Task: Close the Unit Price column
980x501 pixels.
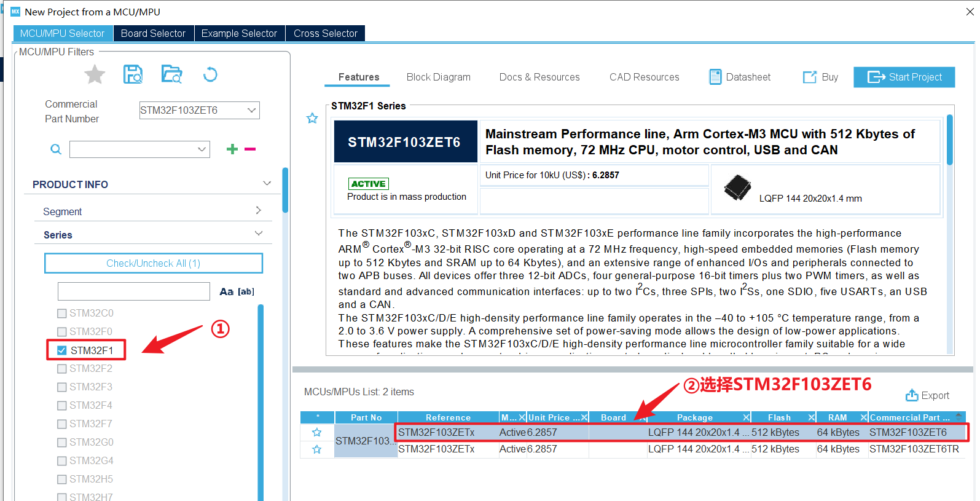Action: [584, 417]
